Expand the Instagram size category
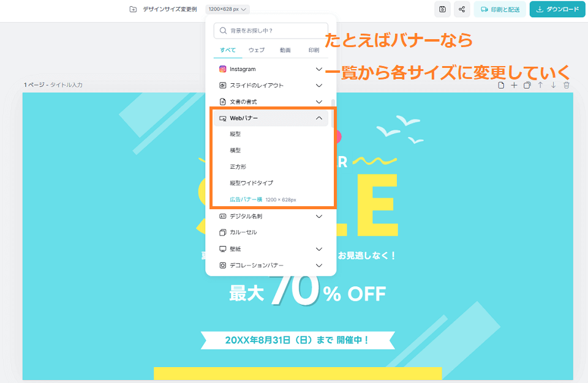This screenshot has height=383, width=588. pos(271,69)
